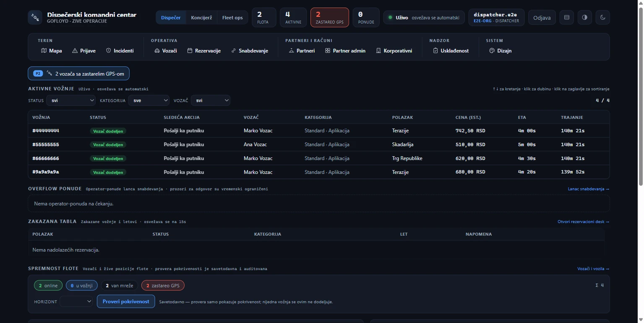This screenshot has height=323, width=644.
Task: Follow the Lanac snabdevanja link
Action: point(589,189)
